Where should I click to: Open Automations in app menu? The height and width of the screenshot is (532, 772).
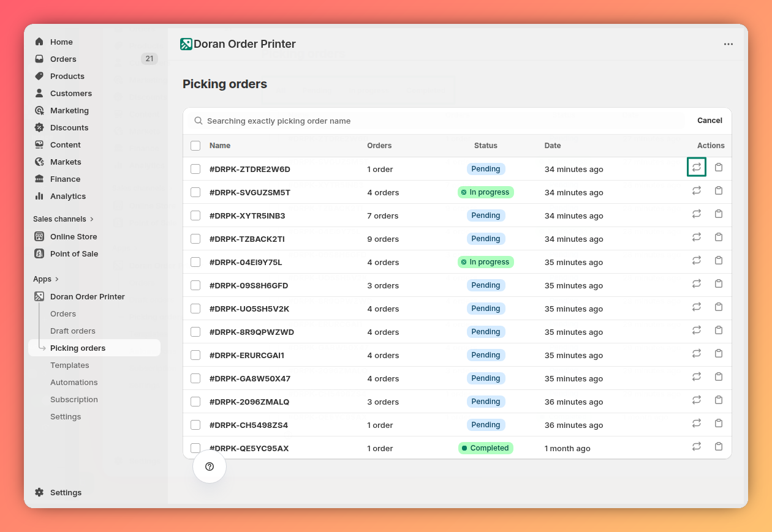click(74, 382)
